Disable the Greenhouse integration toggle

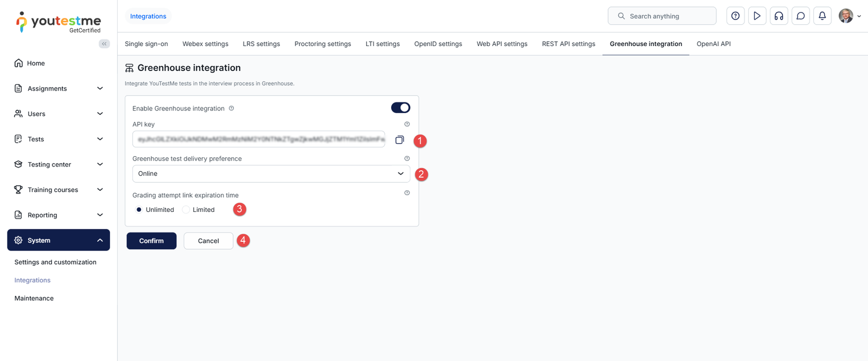[x=400, y=108]
